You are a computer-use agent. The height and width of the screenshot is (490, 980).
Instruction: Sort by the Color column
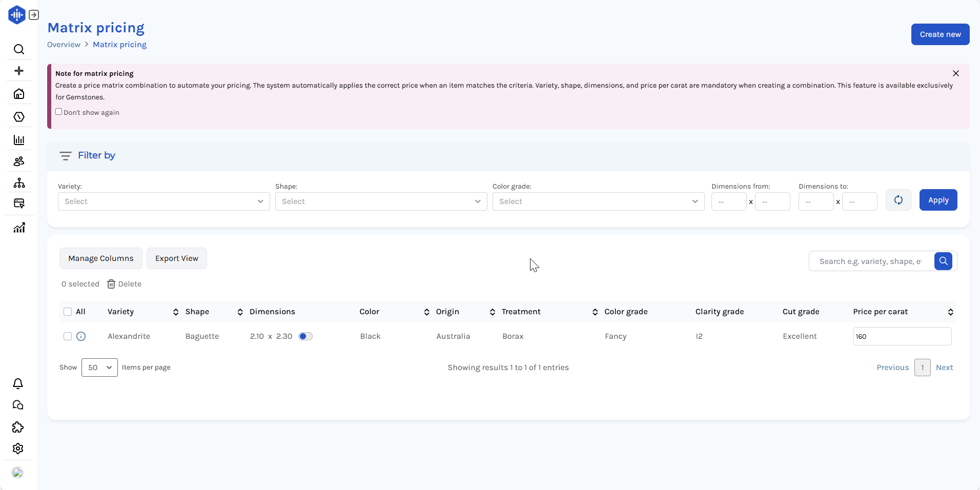[x=426, y=312]
